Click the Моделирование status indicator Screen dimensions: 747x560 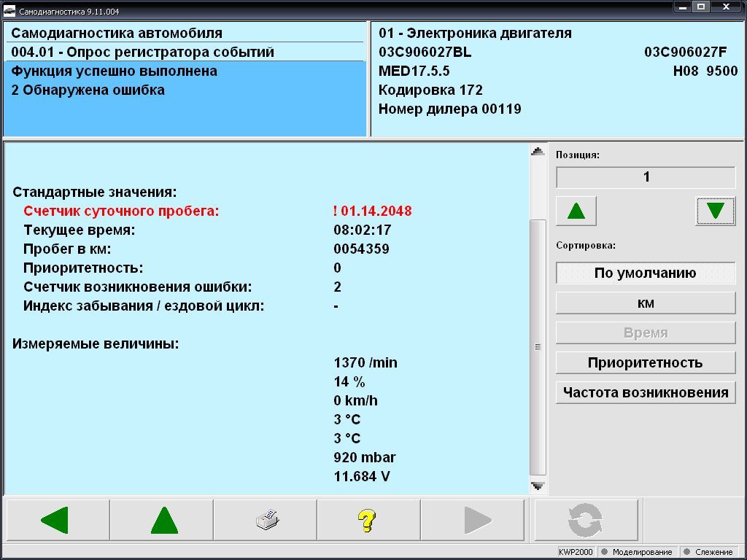click(637, 552)
